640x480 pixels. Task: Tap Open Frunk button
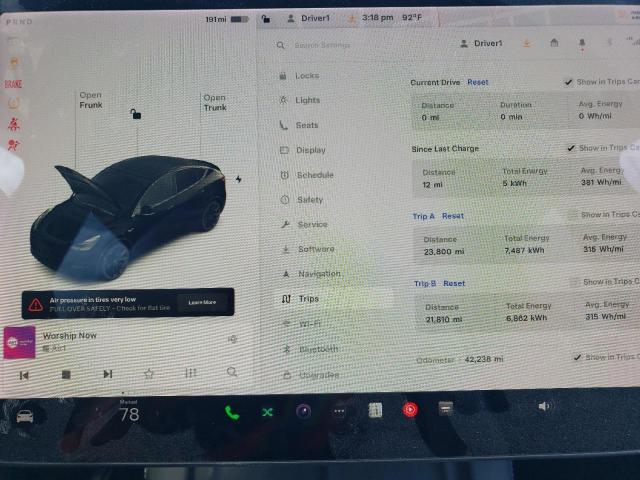tap(91, 100)
